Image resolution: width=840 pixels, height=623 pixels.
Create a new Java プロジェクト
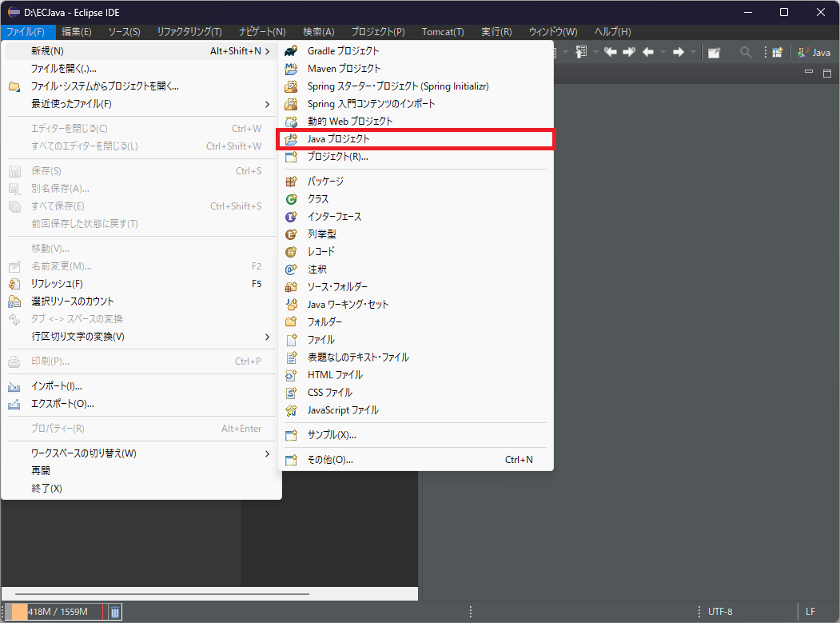(416, 139)
